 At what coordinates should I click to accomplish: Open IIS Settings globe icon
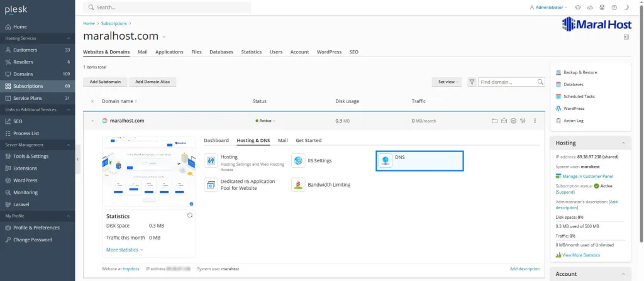coord(298,161)
